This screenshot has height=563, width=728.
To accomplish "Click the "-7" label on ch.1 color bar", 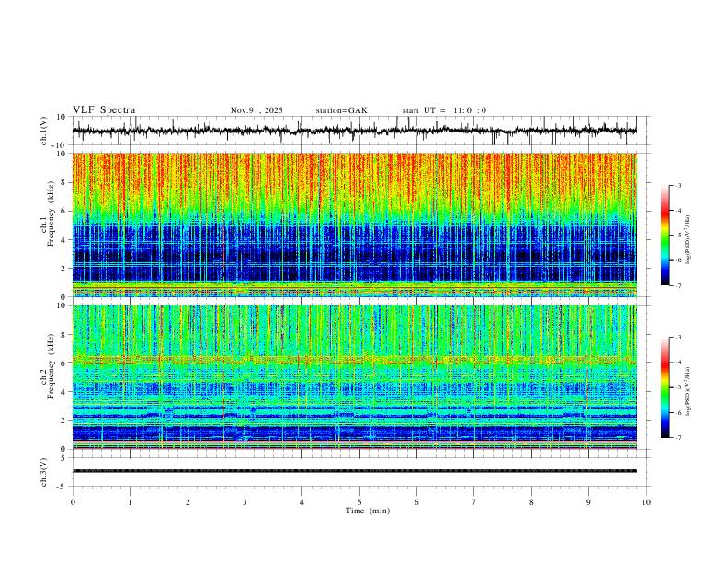I will pyautogui.click(x=678, y=286).
